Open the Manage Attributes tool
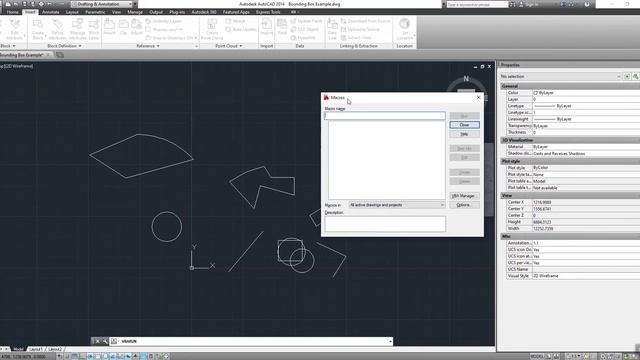The image size is (640, 360). (77, 29)
